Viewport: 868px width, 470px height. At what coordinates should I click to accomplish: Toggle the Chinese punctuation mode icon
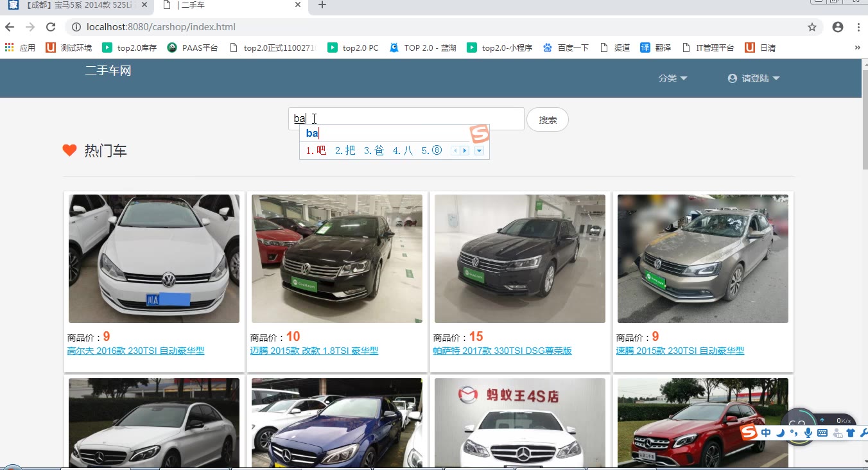(794, 433)
